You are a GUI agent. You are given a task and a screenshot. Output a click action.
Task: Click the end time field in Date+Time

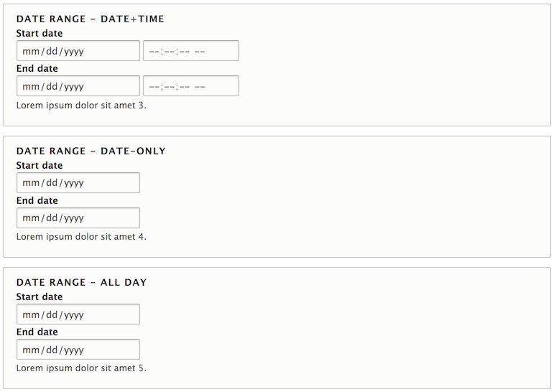tap(190, 86)
